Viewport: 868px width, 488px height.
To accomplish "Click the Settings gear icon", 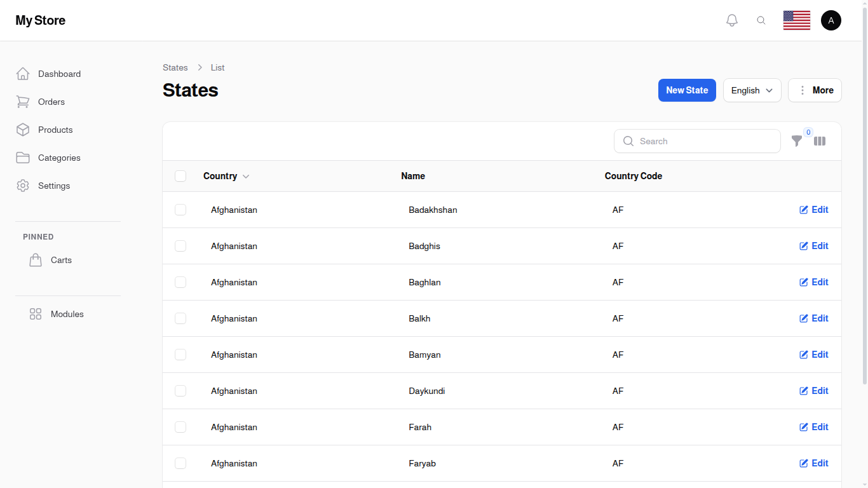I will pos(23,186).
